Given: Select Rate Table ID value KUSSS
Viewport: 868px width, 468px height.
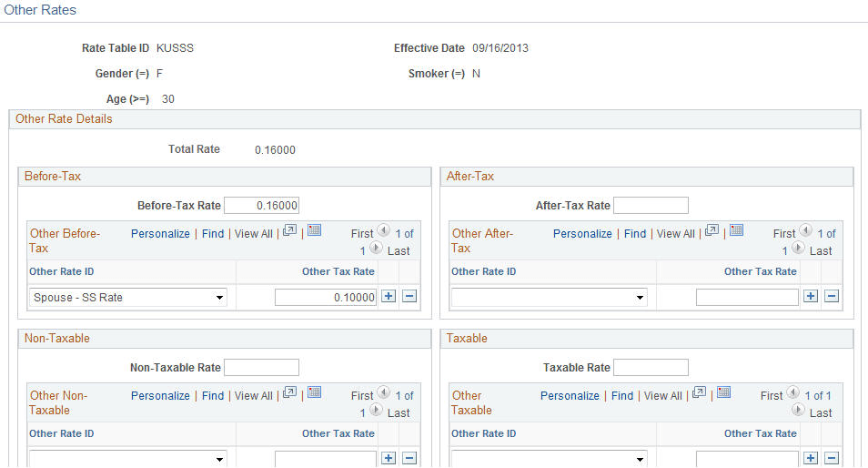Looking at the screenshot, I should coord(175,48).
